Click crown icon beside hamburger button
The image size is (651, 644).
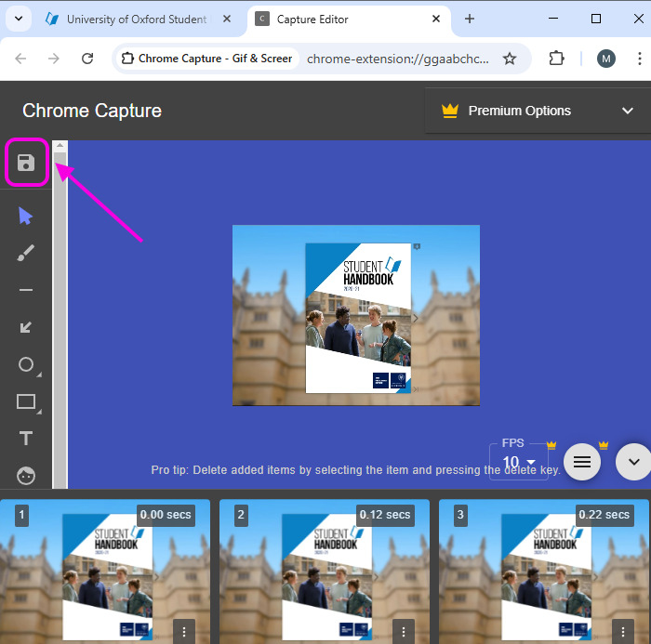pyautogui.click(x=604, y=445)
